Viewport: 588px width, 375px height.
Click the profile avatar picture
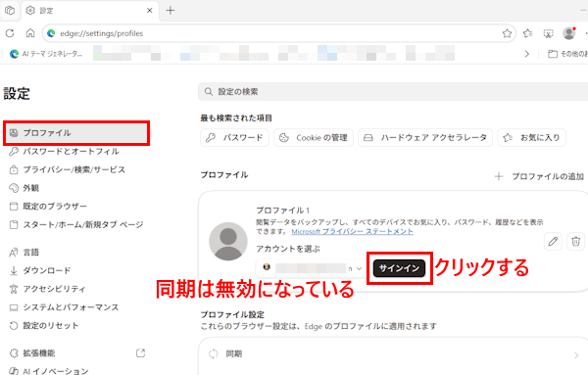tap(228, 241)
